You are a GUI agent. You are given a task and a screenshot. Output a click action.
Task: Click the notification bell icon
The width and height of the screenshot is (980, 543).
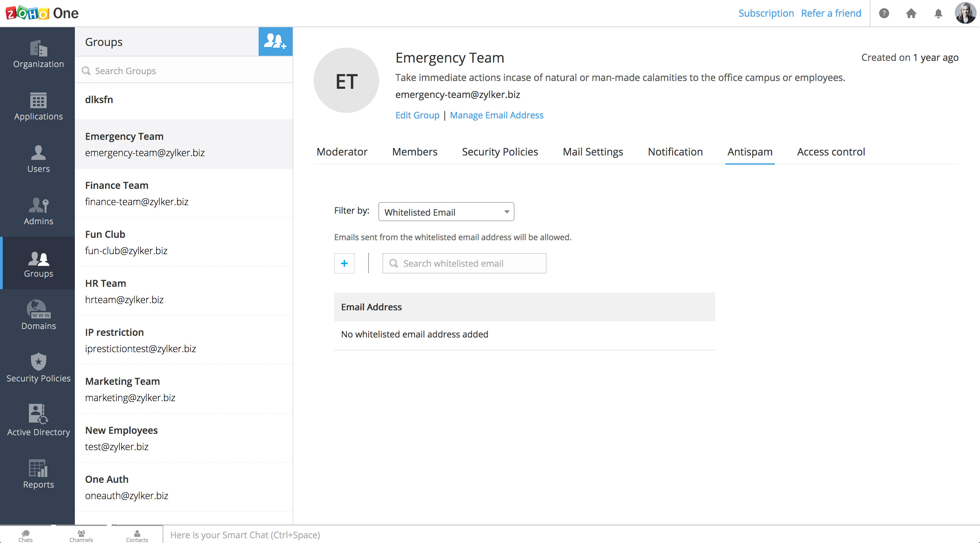[938, 13]
